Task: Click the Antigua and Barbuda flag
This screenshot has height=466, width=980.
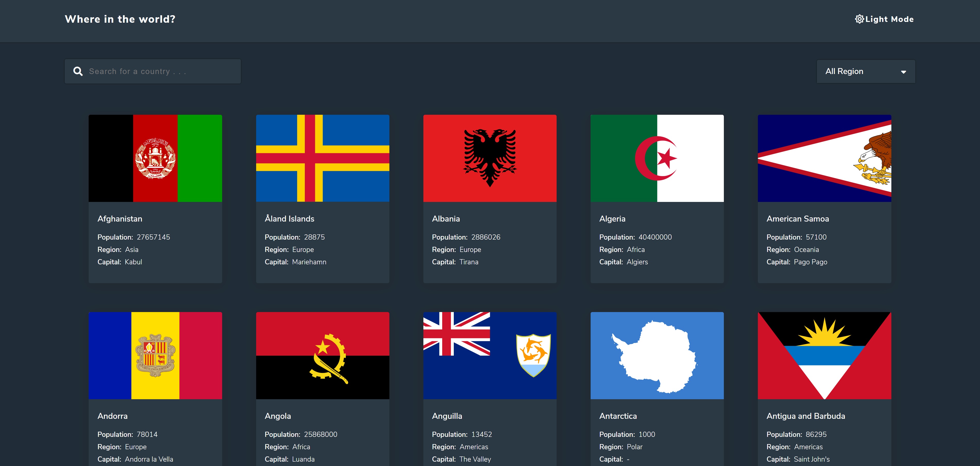Action: point(824,355)
